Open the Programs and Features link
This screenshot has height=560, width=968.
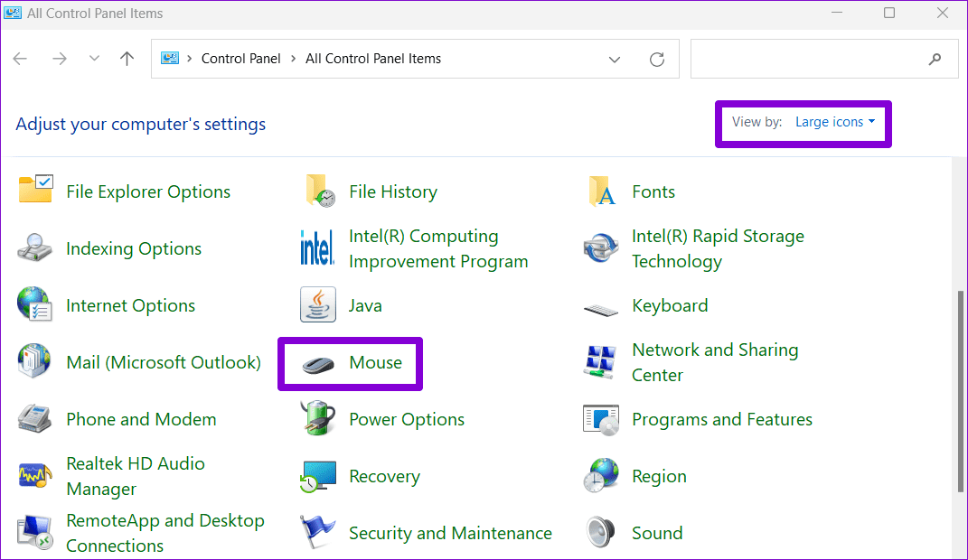tap(721, 419)
